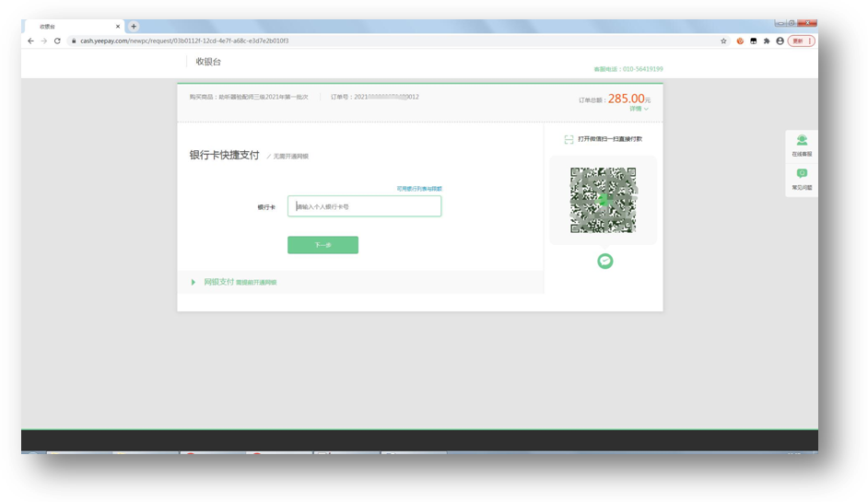Expand the 详情 order details dropdown
The image size is (868, 502).
639,110
